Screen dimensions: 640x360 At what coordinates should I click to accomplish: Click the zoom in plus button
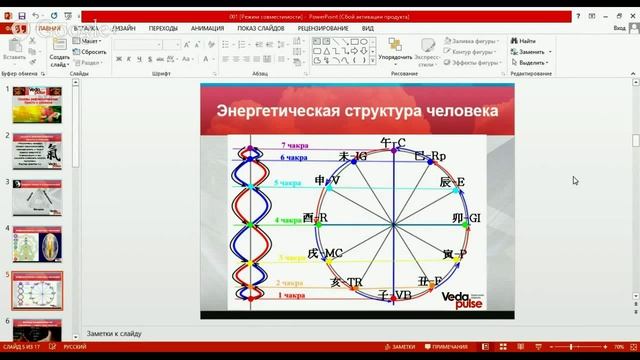tap(605, 347)
